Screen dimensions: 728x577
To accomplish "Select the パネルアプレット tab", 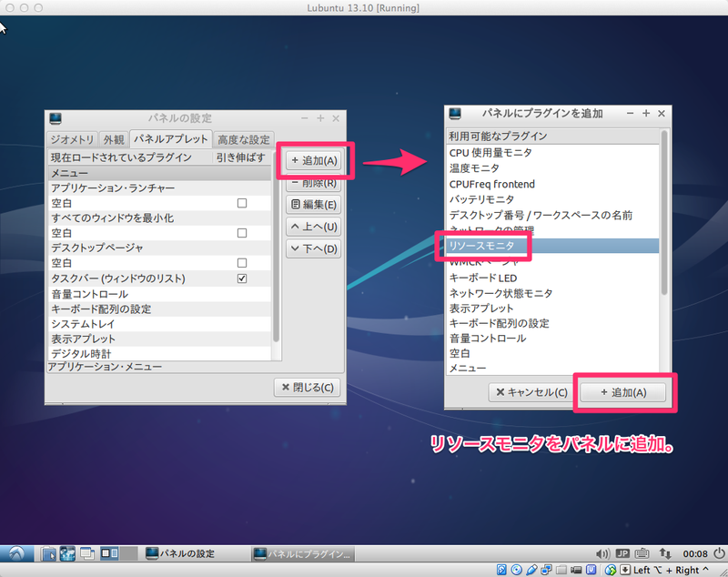I will (171, 139).
